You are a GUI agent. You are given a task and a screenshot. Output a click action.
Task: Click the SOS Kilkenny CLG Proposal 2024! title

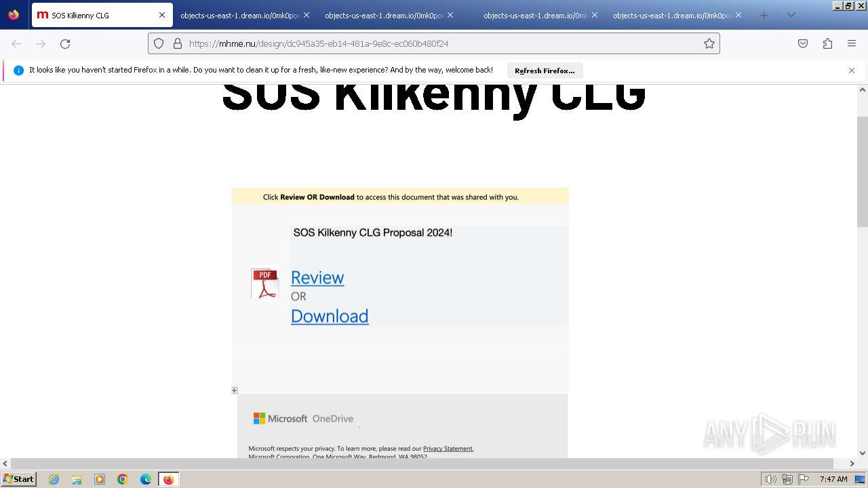[x=373, y=232]
